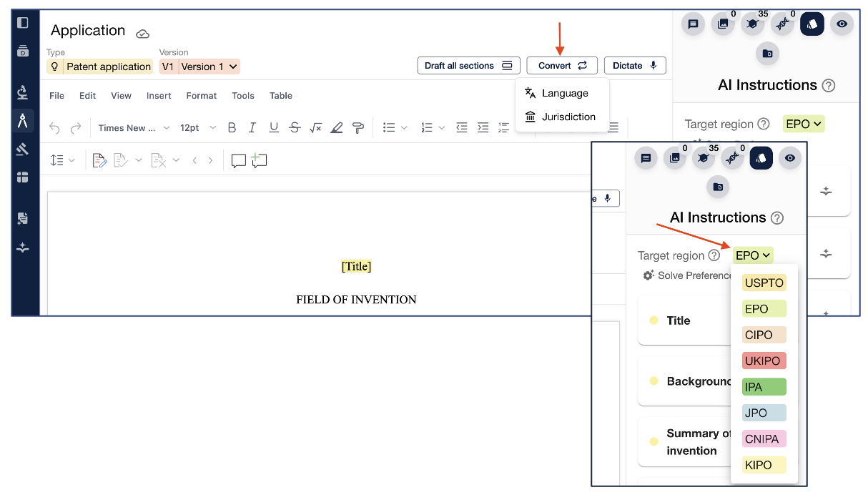Toggle track changes with red-lined document pencil icon

coord(99,160)
